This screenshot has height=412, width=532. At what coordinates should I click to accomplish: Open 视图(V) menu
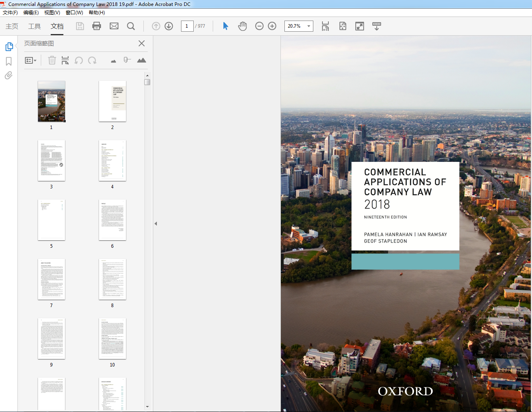click(52, 13)
